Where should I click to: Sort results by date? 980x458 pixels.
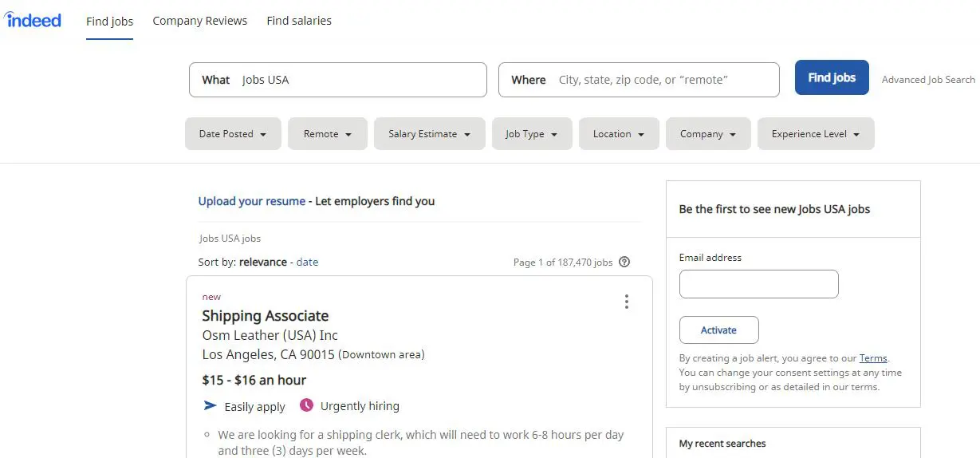tap(307, 262)
